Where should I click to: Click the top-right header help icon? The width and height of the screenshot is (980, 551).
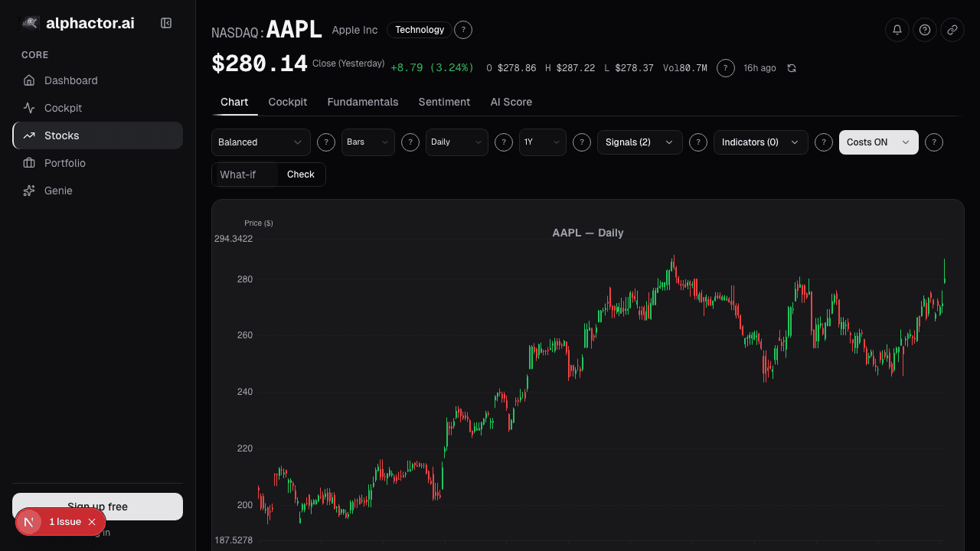[925, 30]
